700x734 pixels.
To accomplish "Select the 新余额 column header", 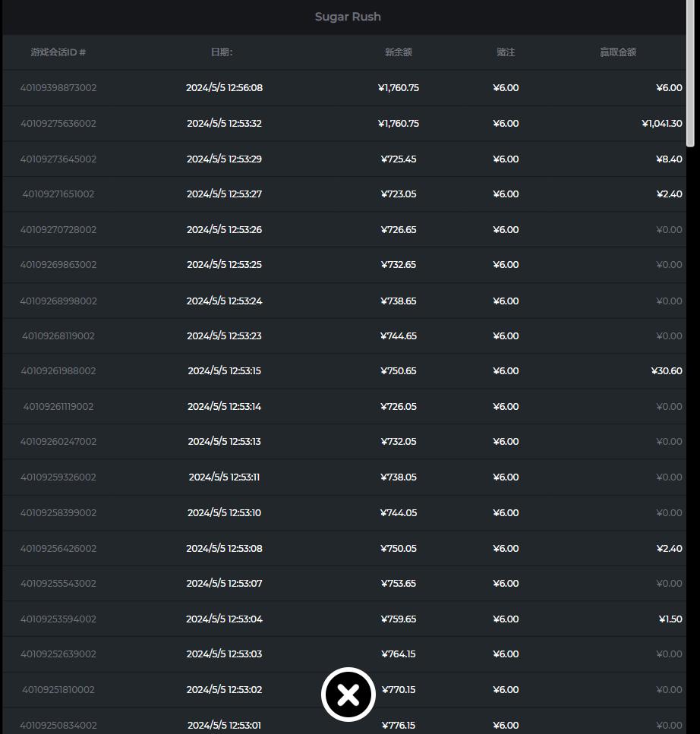I will (x=399, y=52).
